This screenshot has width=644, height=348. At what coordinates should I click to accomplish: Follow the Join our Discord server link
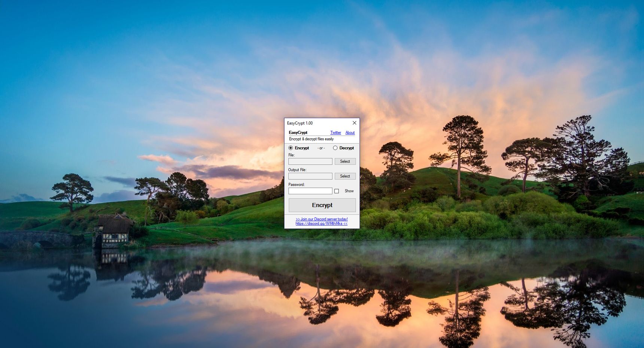(322, 219)
